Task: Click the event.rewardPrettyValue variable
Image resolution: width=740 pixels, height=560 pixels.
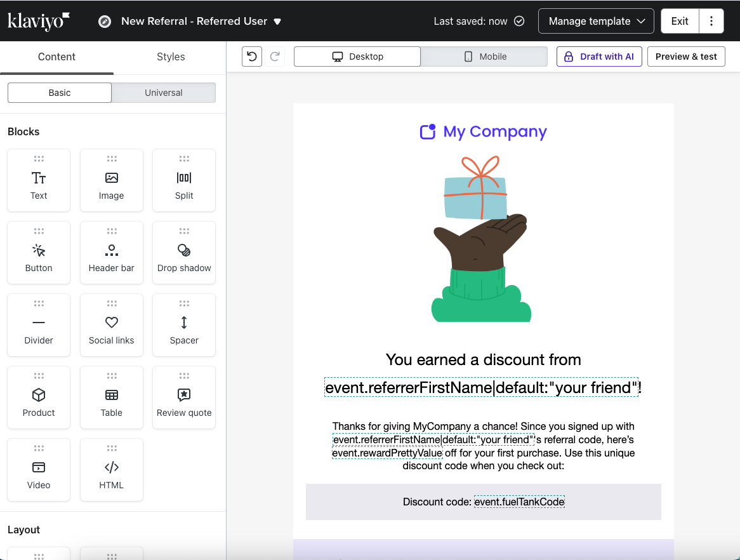Action: (388, 453)
